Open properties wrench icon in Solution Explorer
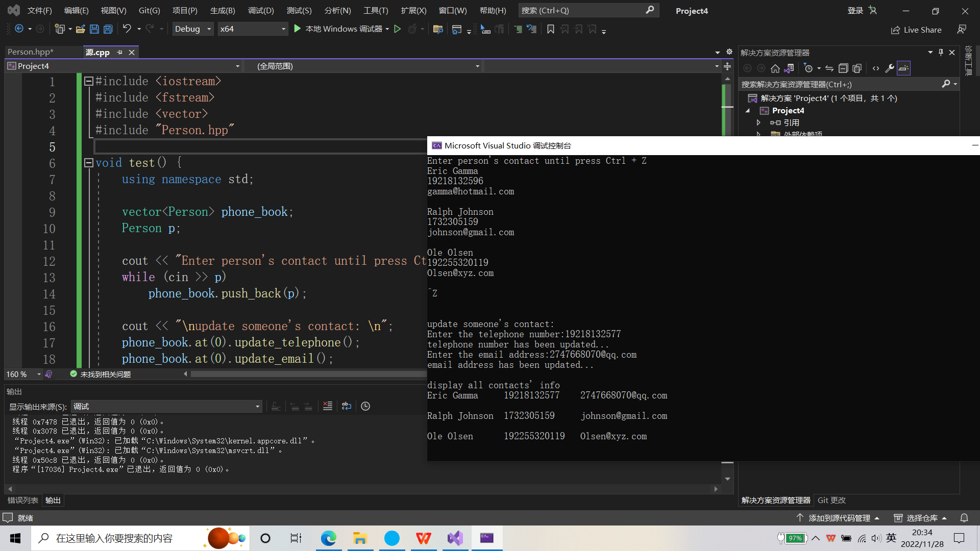 tap(889, 68)
